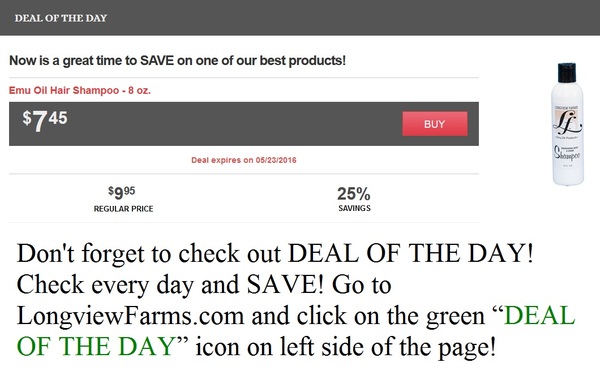Image resolution: width=600 pixels, height=384 pixels.
Task: Select the shampoo bottle product image
Action: pos(567,124)
